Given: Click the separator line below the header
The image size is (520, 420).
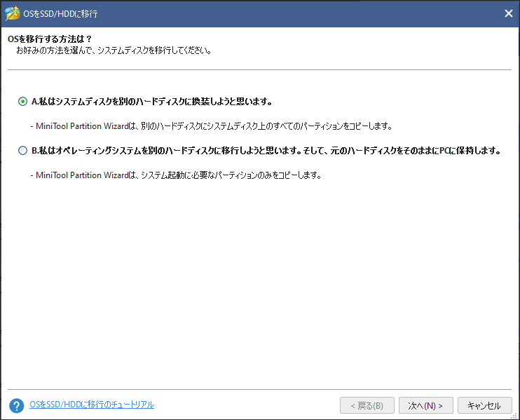Looking at the screenshot, I should coord(259,70).
